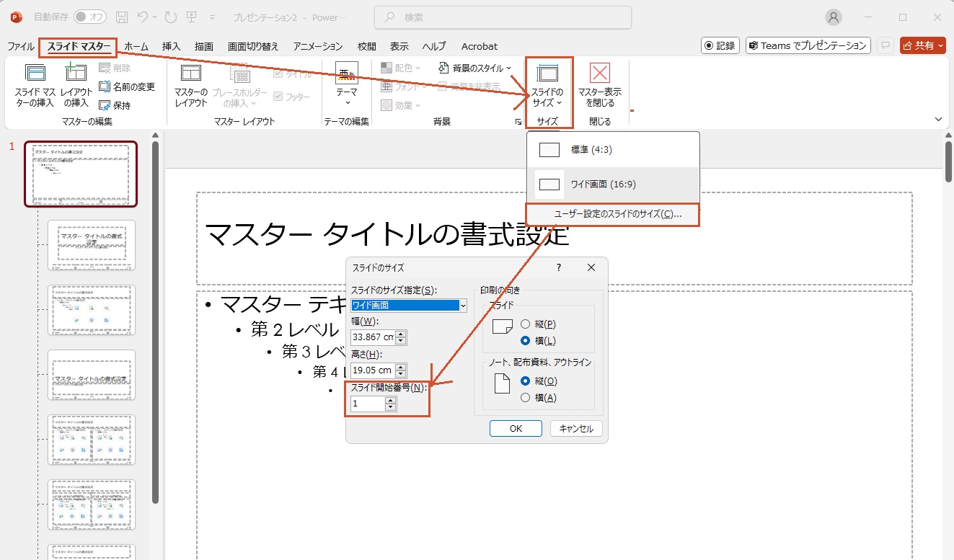954x560 pixels.
Task: Choose Standard (4:3) slide size
Action: (x=613, y=149)
